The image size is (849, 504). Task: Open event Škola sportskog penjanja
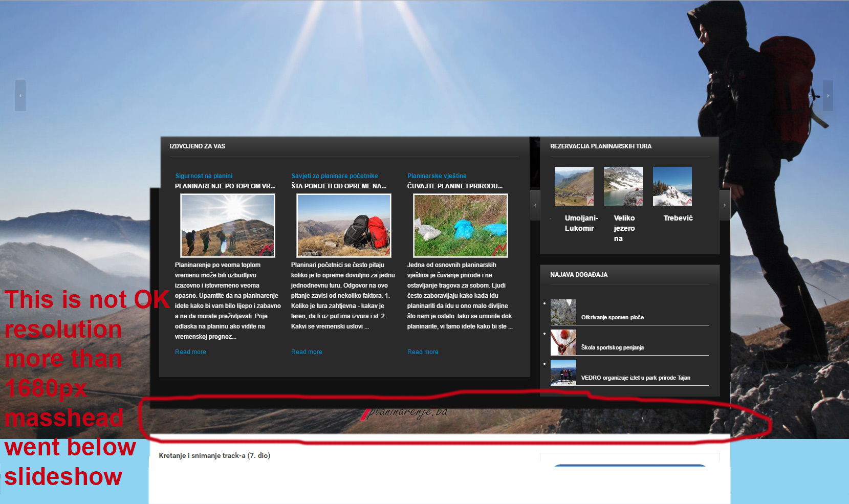(x=613, y=347)
